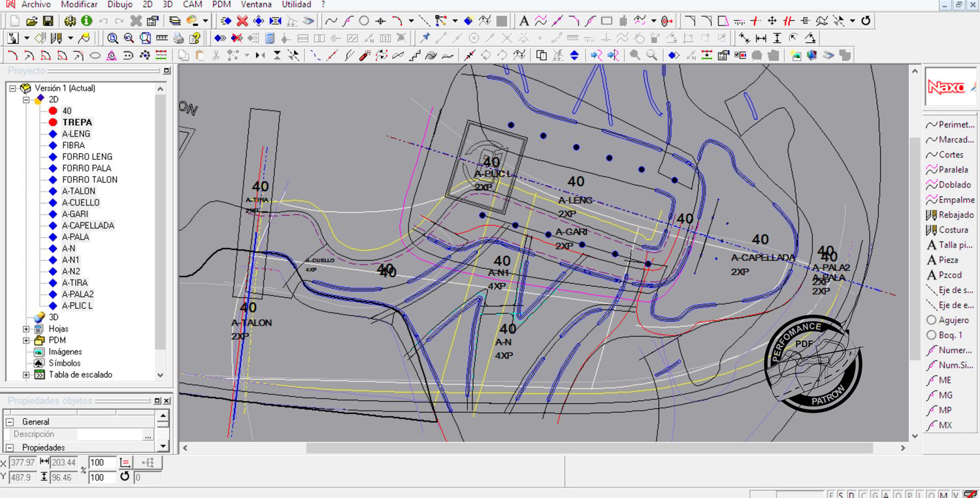Screen dimensions: 980x498
Task: Select the crosshair point tool
Action: pyautogui.click(x=381, y=21)
